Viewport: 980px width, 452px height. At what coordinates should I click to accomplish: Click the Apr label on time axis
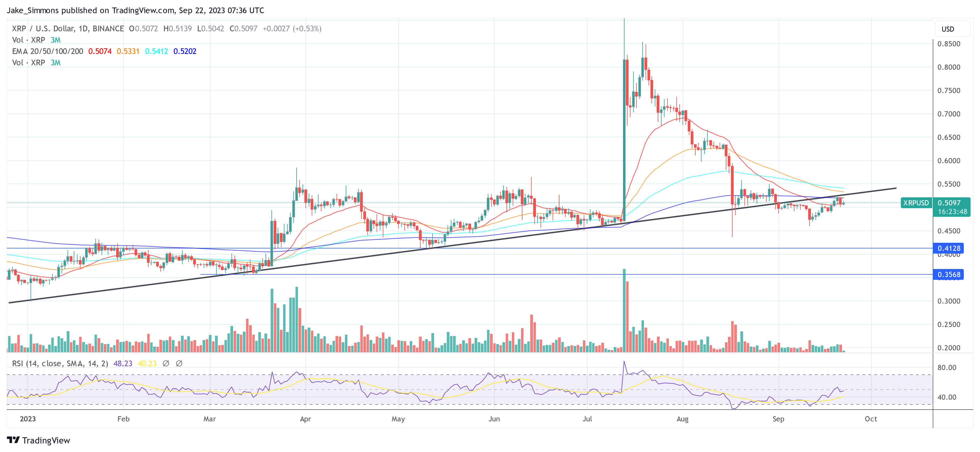pyautogui.click(x=306, y=419)
